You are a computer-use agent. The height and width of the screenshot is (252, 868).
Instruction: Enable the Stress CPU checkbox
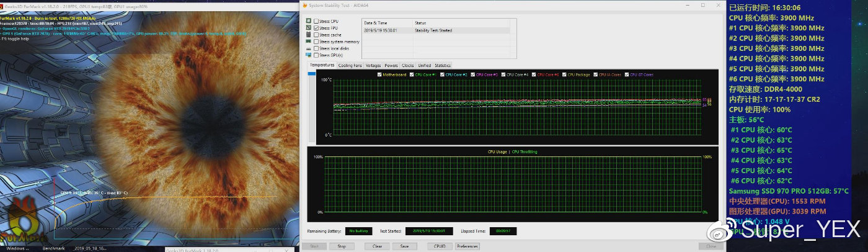[x=316, y=21]
